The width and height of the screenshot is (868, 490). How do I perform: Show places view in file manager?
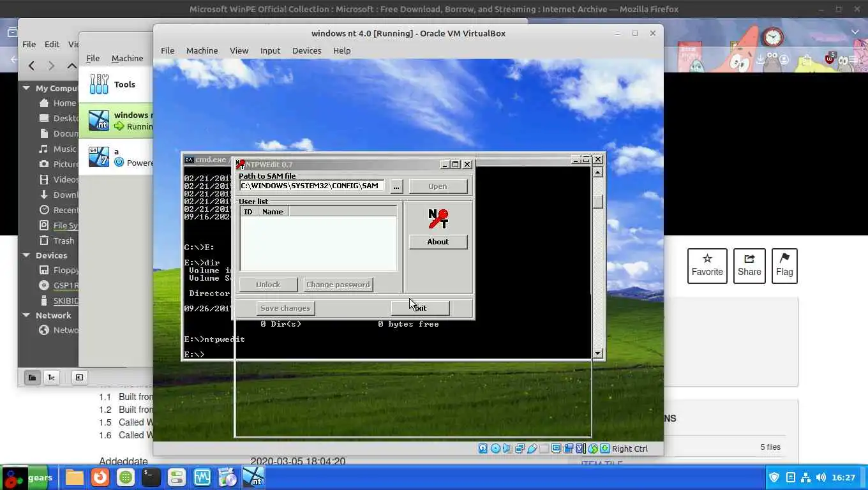pyautogui.click(x=32, y=377)
